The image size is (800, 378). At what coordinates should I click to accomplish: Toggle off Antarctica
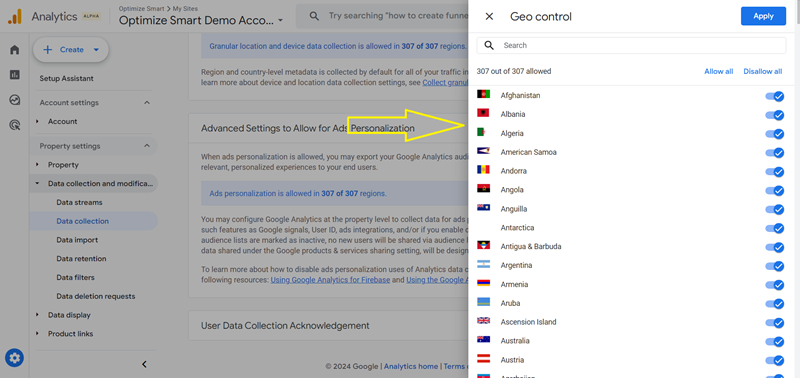coord(774,229)
